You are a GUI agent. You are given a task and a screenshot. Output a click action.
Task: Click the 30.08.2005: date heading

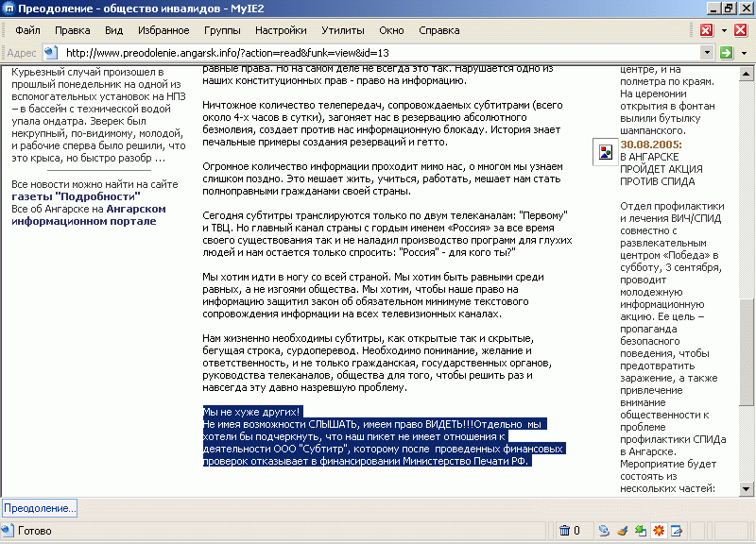point(651,144)
